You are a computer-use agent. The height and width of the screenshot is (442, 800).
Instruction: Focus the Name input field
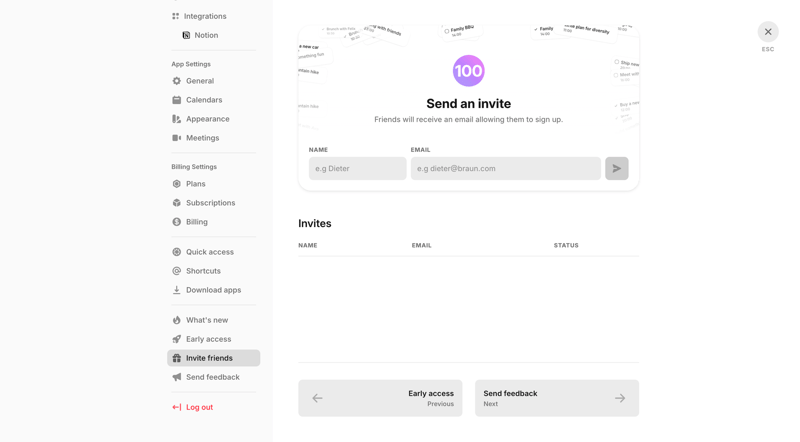pyautogui.click(x=357, y=168)
